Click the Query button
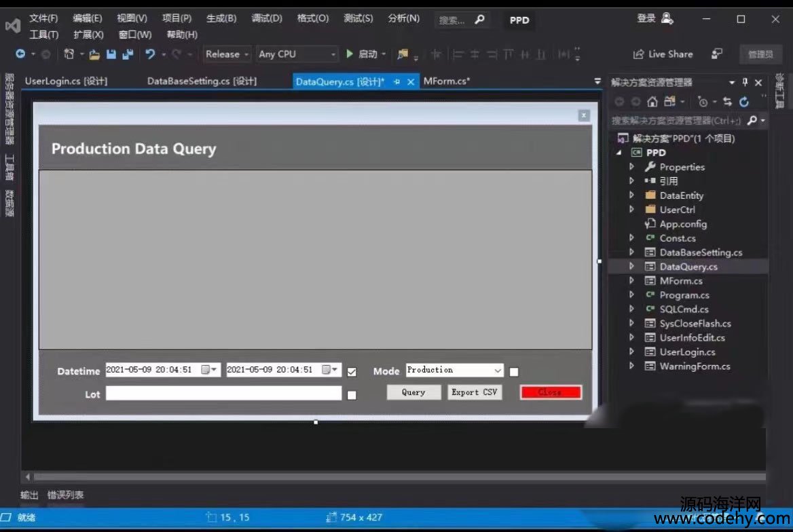793x532 pixels. pos(413,392)
